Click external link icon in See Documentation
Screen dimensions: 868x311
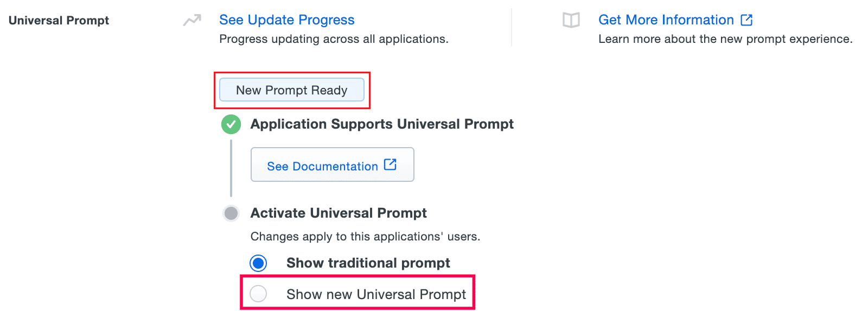coord(390,164)
